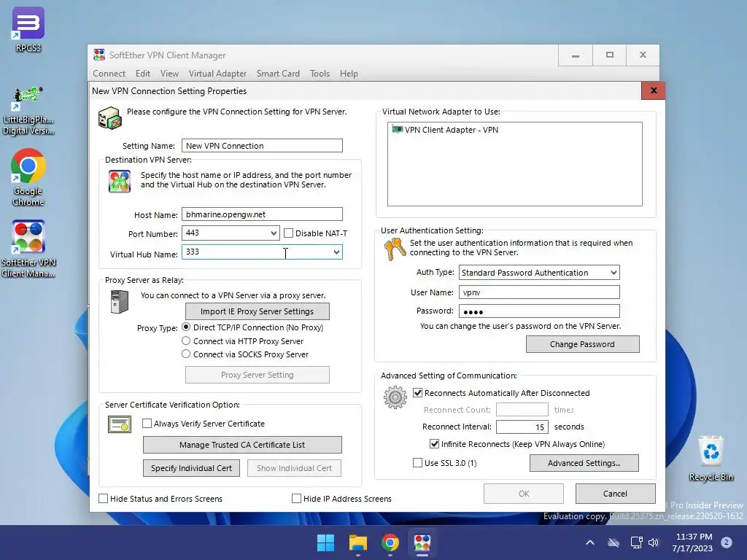
Task: Click the Host Name field
Action: 262,214
